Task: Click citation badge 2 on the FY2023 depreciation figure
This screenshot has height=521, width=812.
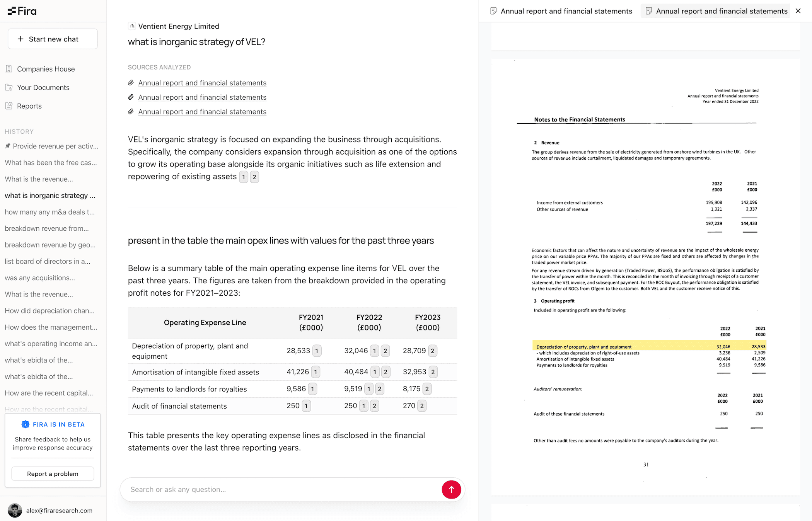Action: (433, 351)
